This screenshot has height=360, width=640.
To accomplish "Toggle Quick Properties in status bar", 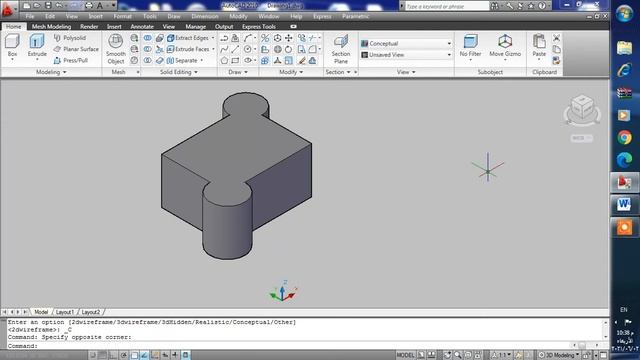I will [185, 355].
